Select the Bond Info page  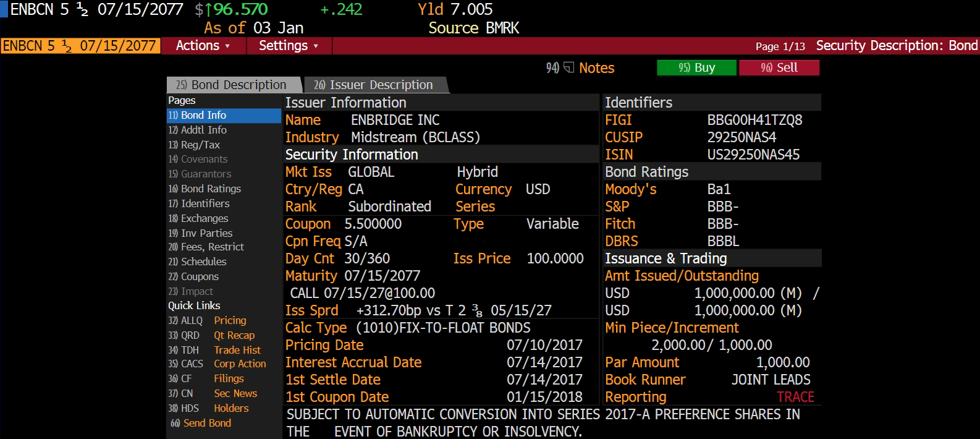click(x=224, y=116)
